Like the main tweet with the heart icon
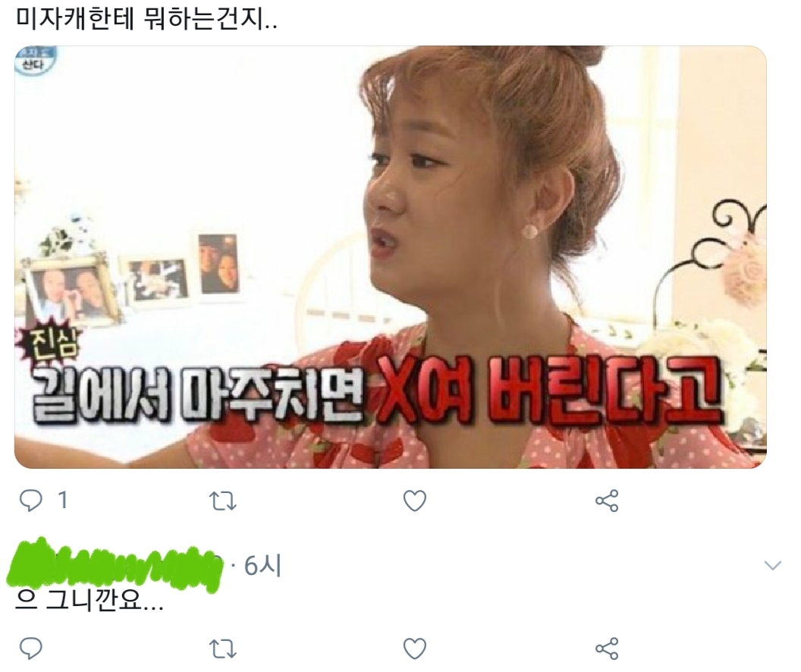Viewport: 801px width, 672px height. 415,501
